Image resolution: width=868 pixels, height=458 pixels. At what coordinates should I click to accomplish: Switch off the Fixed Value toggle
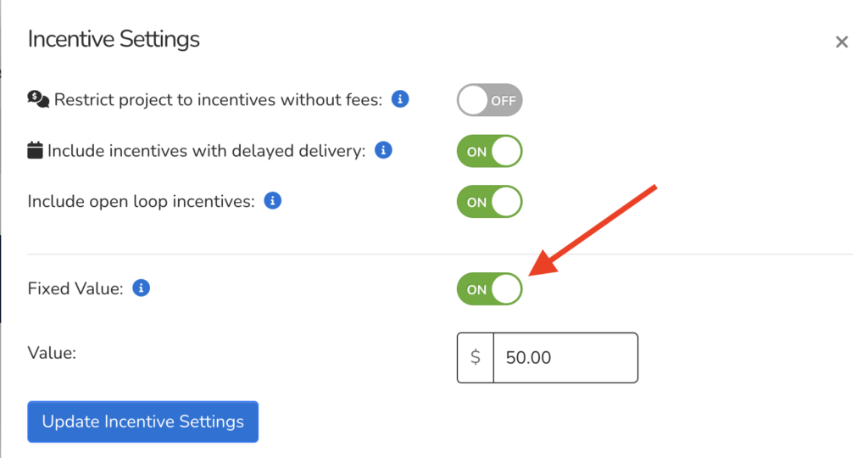pyautogui.click(x=489, y=289)
